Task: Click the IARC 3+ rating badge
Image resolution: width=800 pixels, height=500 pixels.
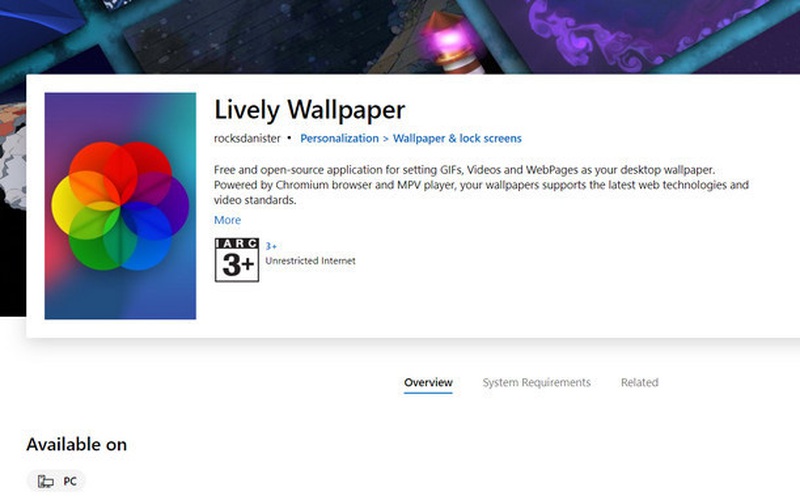Action: pos(237,260)
